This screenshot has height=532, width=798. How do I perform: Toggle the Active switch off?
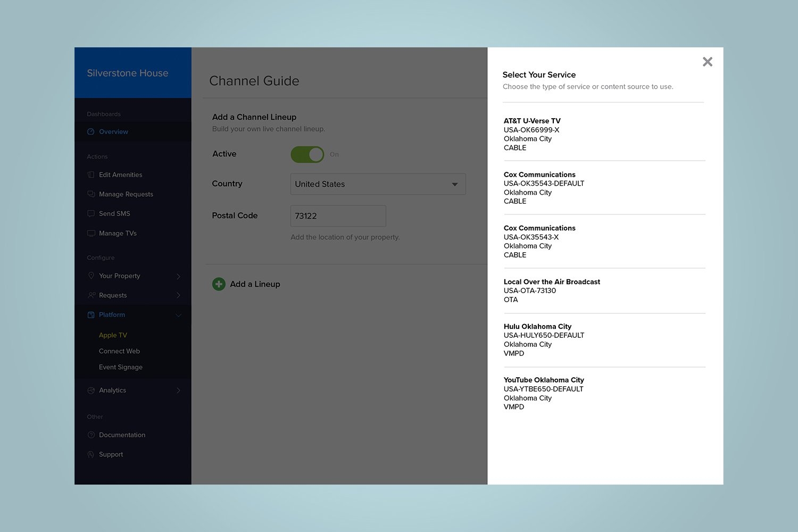(307, 154)
